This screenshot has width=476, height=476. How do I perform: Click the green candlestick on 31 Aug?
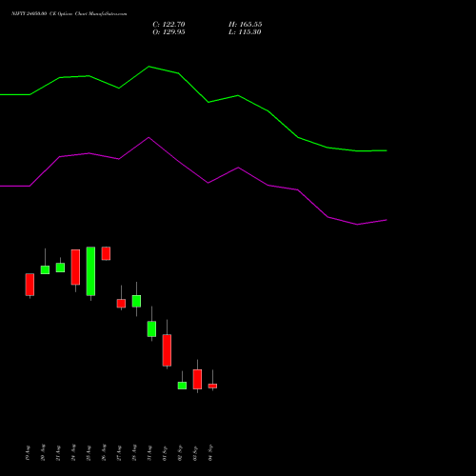pyautogui.click(x=151, y=329)
